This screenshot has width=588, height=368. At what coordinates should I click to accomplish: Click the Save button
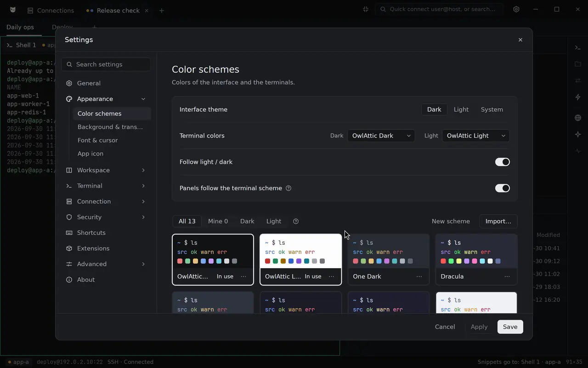pos(510,327)
